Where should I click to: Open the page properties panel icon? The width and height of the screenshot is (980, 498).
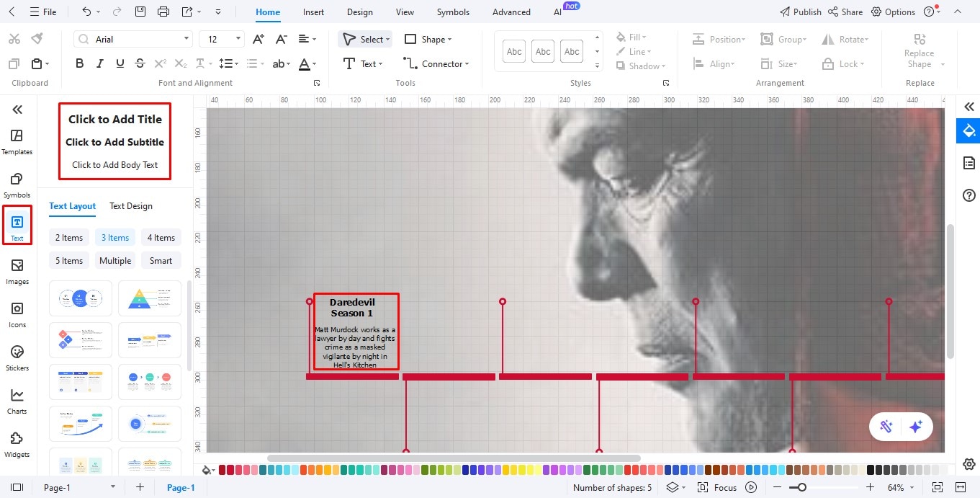(968, 163)
